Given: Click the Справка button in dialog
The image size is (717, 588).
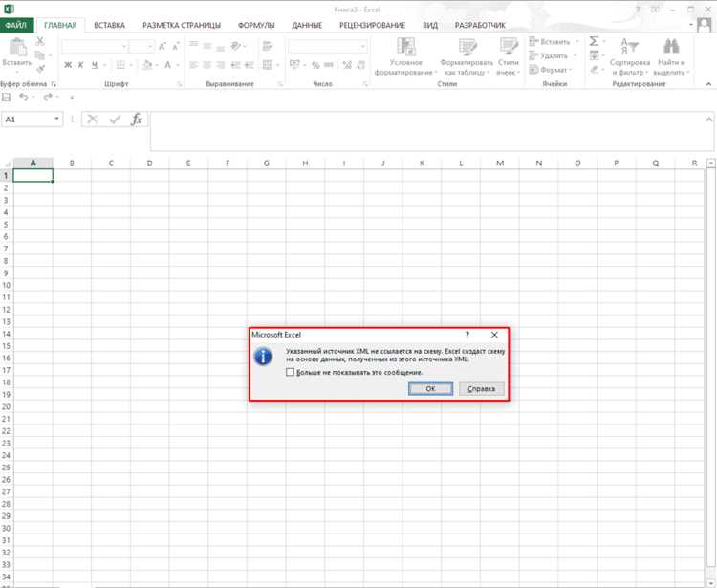Looking at the screenshot, I should [482, 388].
